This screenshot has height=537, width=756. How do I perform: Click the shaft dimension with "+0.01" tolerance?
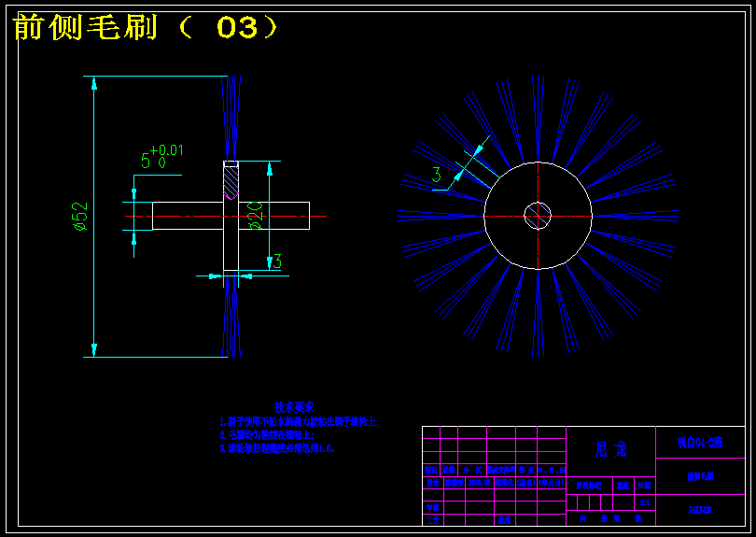(x=162, y=157)
